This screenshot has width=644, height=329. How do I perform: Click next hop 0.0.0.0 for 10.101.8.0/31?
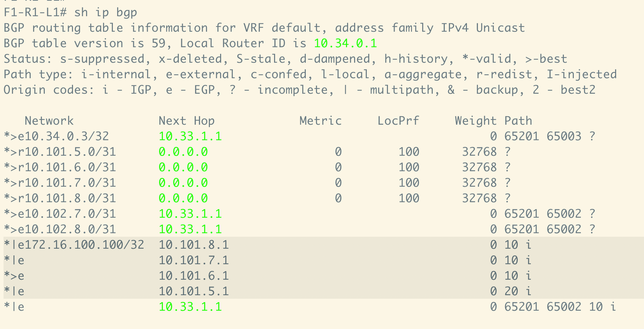coord(183,198)
